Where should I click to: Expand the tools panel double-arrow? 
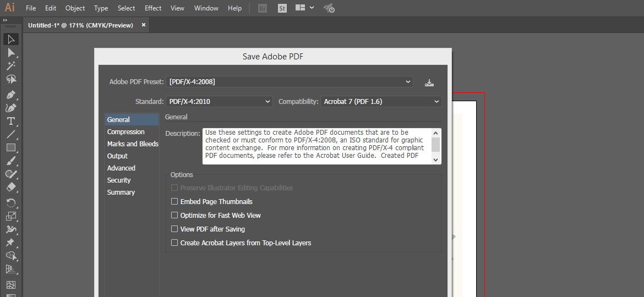click(x=5, y=20)
